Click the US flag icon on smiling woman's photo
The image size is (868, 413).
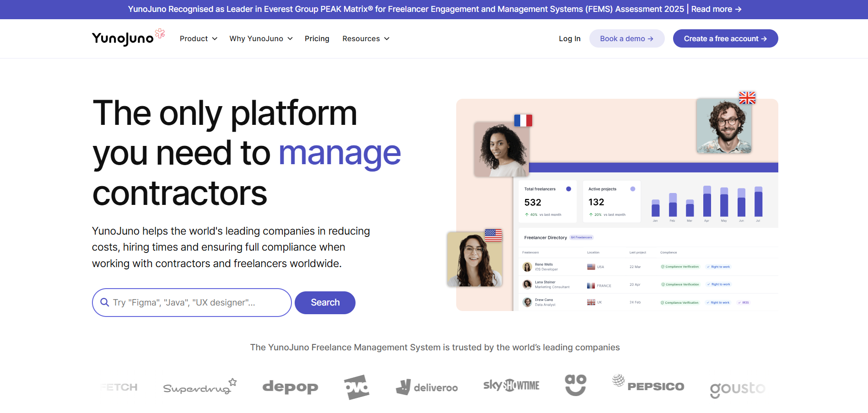[493, 235]
